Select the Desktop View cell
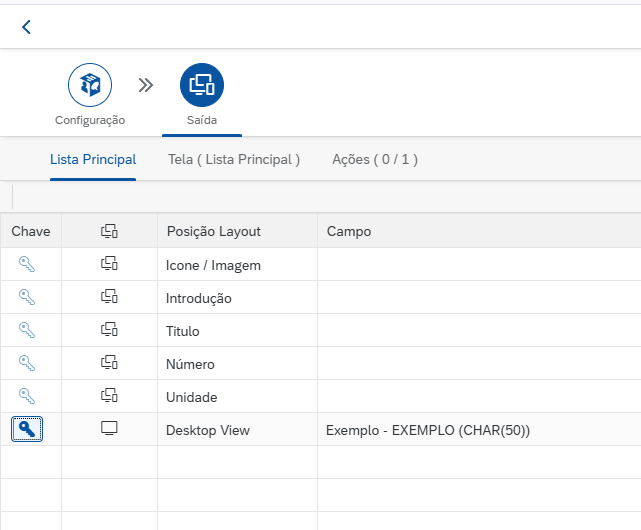Image resolution: width=641 pixels, height=530 pixels. point(238,429)
